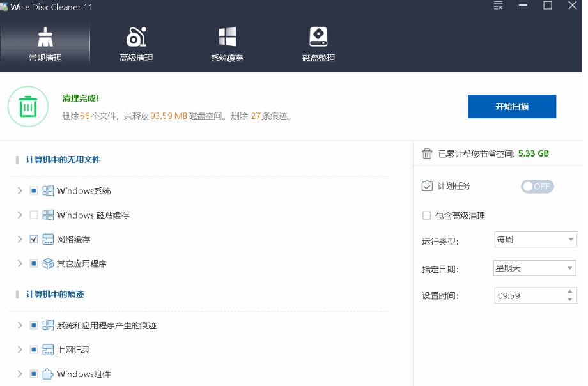Expand 系统和应用程序产生的痕迹 category
The image size is (588, 386).
[x=20, y=325]
